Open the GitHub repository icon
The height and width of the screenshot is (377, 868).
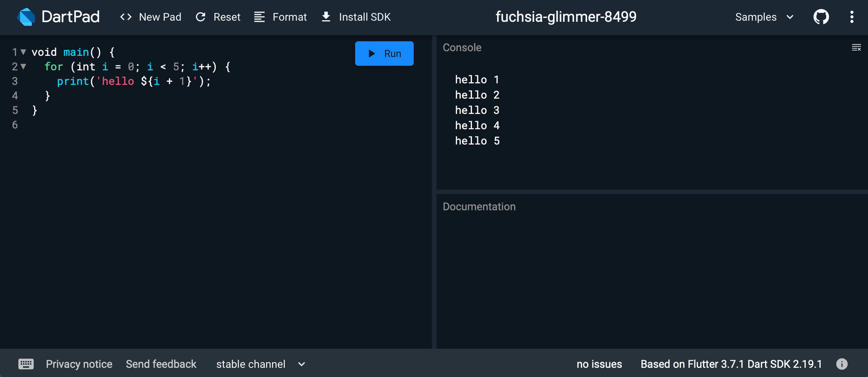coord(821,17)
